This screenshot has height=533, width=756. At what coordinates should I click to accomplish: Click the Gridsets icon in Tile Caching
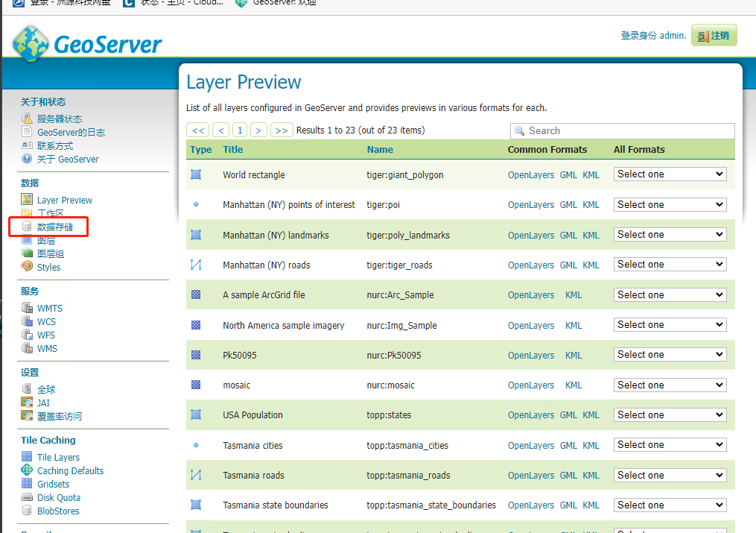coord(27,484)
